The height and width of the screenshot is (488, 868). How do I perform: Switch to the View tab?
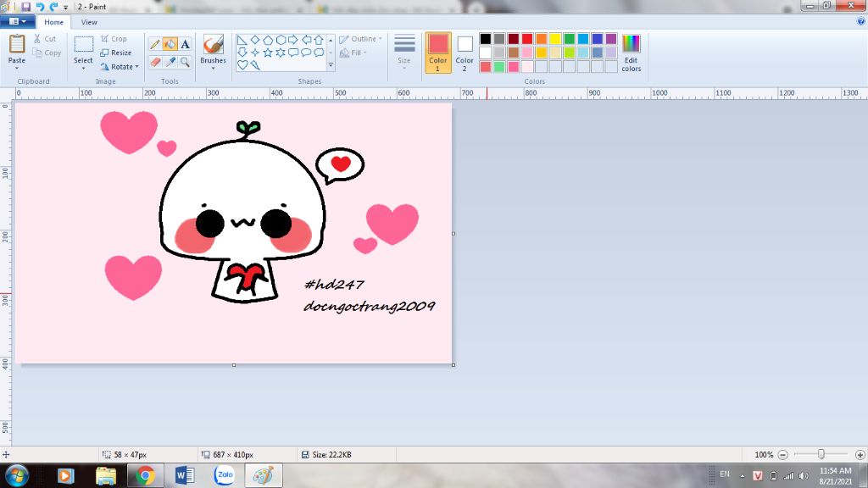(89, 22)
